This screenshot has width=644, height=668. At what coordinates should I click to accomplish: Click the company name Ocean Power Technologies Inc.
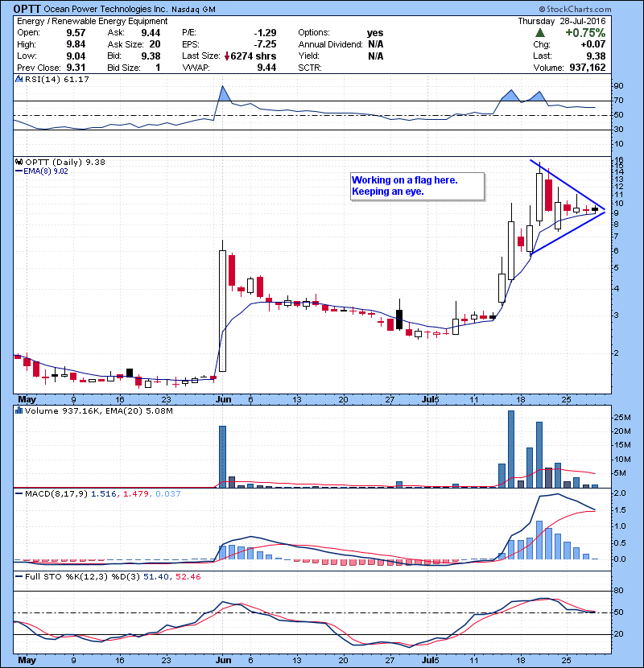105,9
